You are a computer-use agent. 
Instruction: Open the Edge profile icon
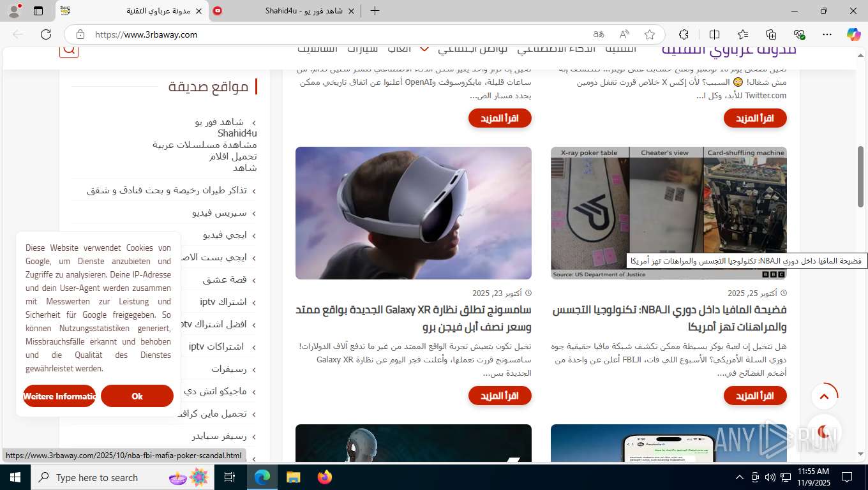point(15,11)
